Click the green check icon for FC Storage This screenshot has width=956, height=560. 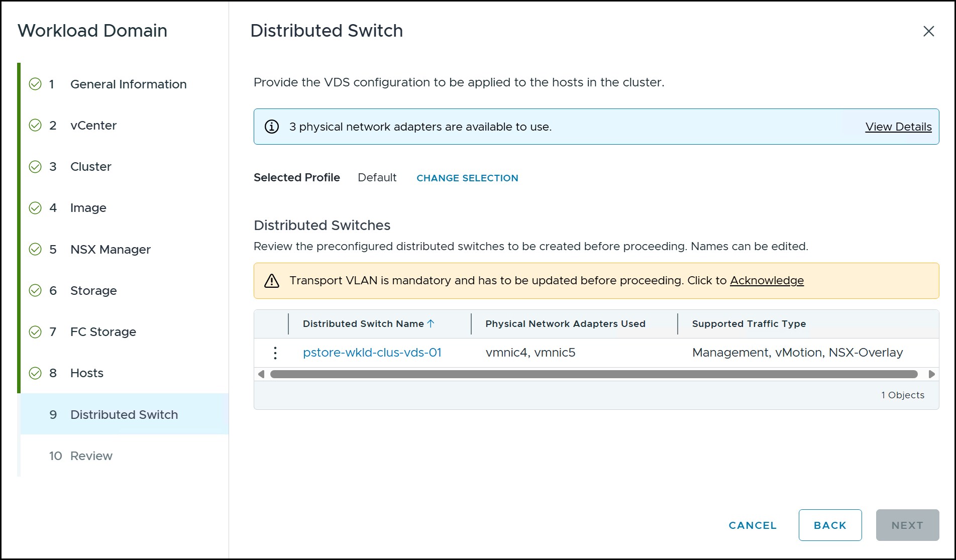tap(35, 331)
